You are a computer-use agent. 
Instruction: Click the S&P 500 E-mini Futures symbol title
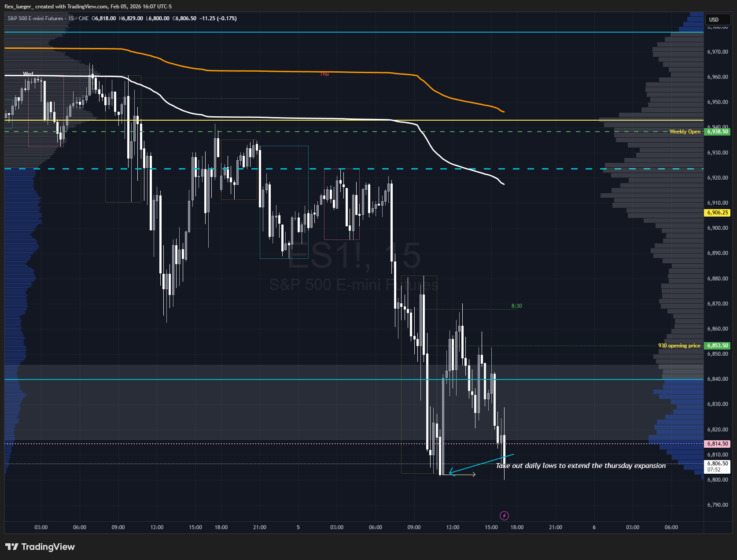pos(35,18)
